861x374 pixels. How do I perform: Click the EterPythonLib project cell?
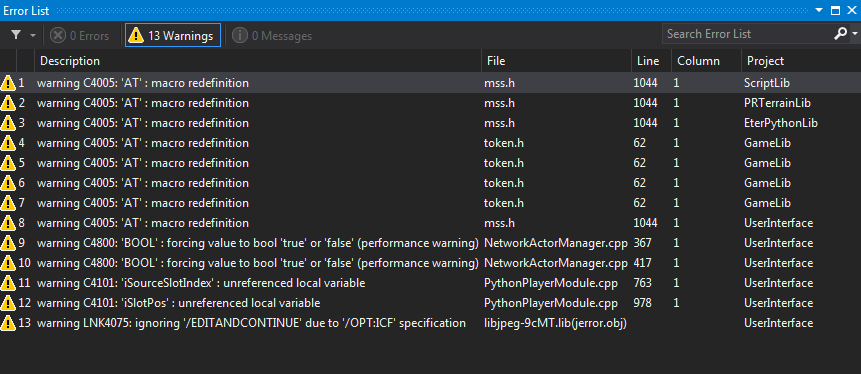(x=781, y=122)
